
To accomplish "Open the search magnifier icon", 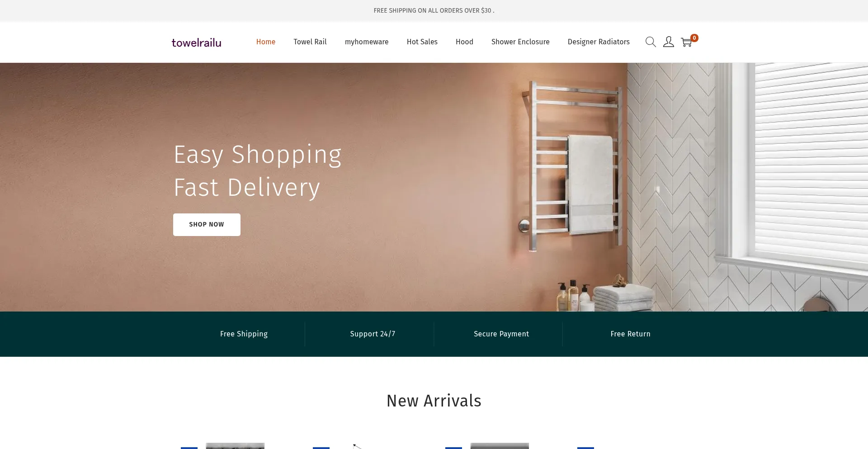I will tap(651, 42).
